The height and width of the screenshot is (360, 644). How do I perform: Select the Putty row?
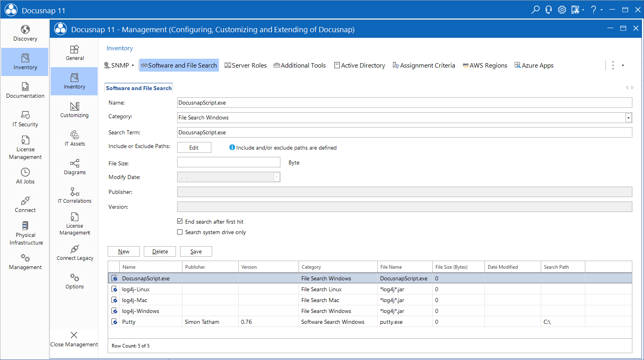click(370, 321)
